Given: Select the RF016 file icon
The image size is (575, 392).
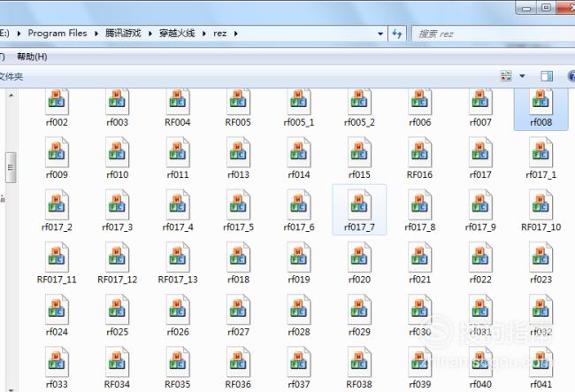Looking at the screenshot, I should tap(420, 152).
